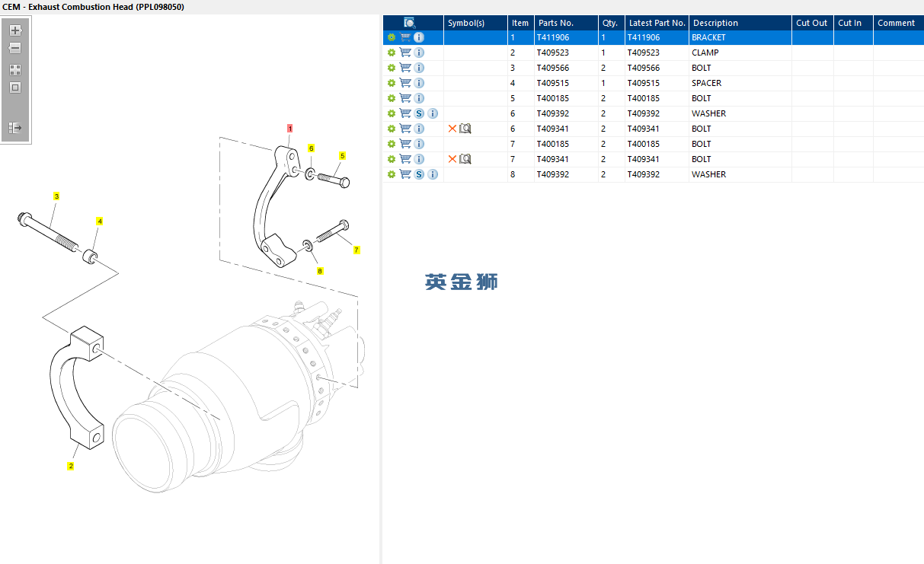The width and height of the screenshot is (924, 564).
Task: Click the four-squares grid view icon
Action: pyautogui.click(x=15, y=69)
